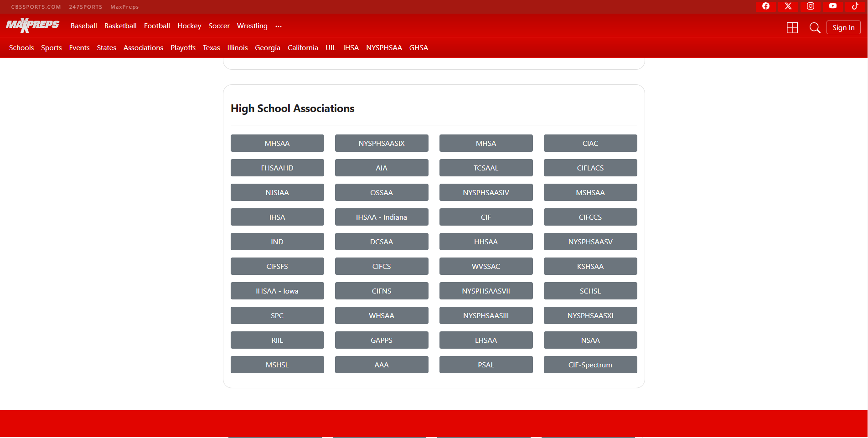Open the Playoffs navigation link
Viewport: 868px width, 438px height.
pyautogui.click(x=183, y=48)
